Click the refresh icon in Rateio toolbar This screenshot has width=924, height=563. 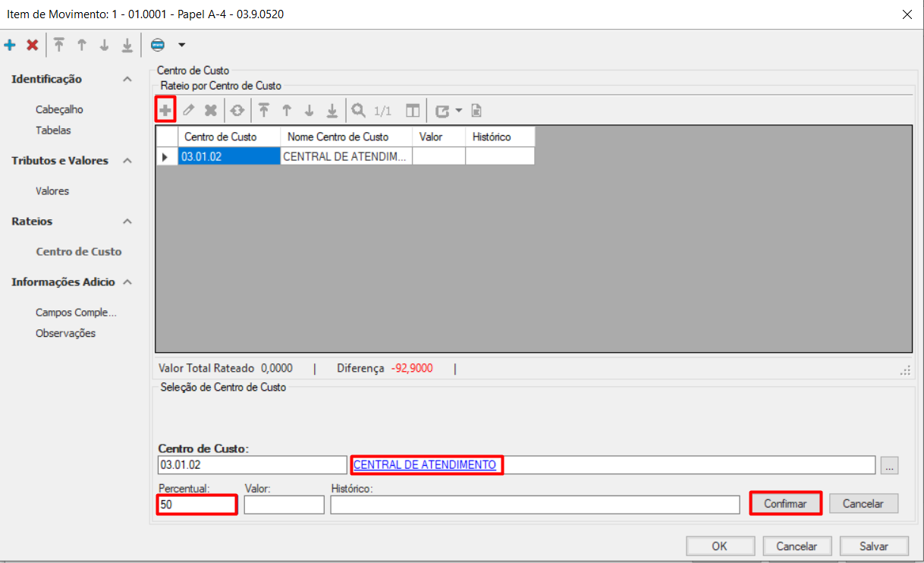237,110
